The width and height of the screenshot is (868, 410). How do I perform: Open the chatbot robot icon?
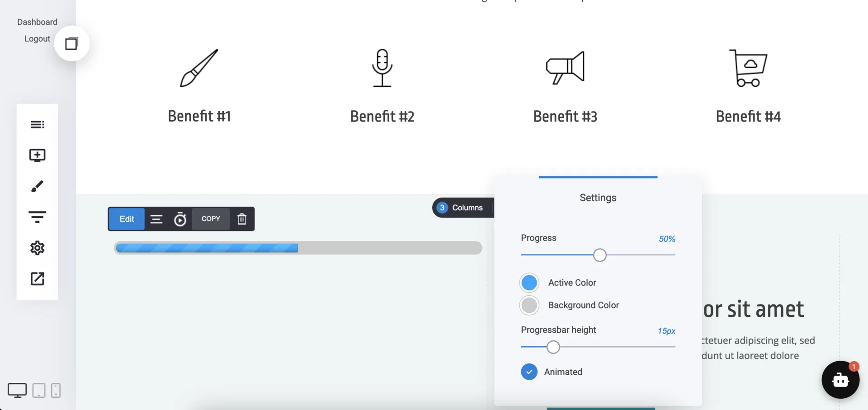click(x=840, y=380)
